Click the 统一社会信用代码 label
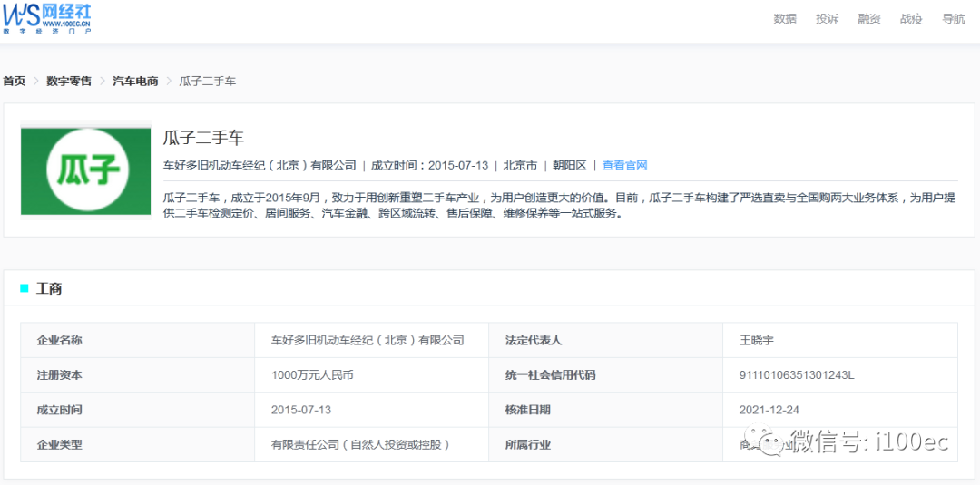This screenshot has height=485, width=980. [550, 375]
